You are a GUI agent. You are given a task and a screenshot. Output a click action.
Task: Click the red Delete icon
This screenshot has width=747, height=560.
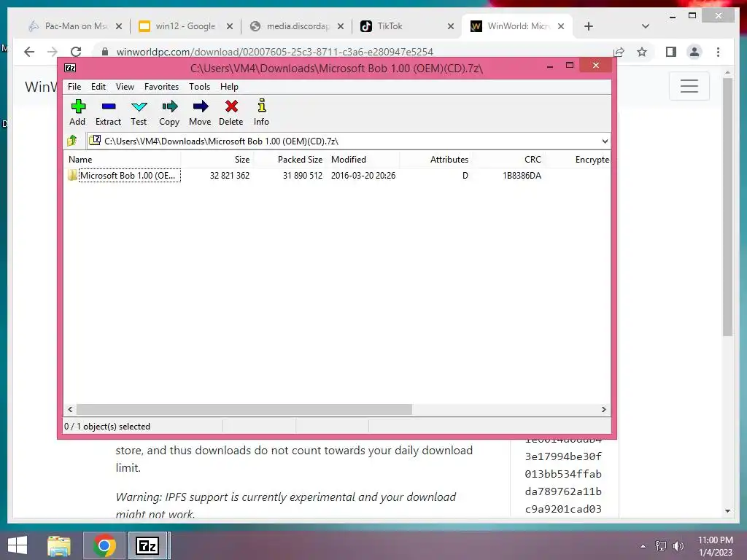[x=231, y=112]
